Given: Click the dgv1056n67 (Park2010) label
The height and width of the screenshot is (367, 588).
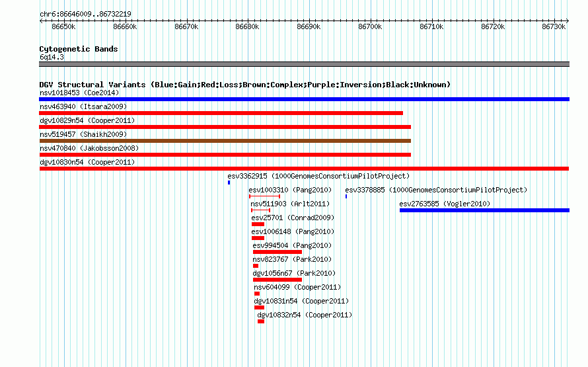Looking at the screenshot, I should coord(295,273).
